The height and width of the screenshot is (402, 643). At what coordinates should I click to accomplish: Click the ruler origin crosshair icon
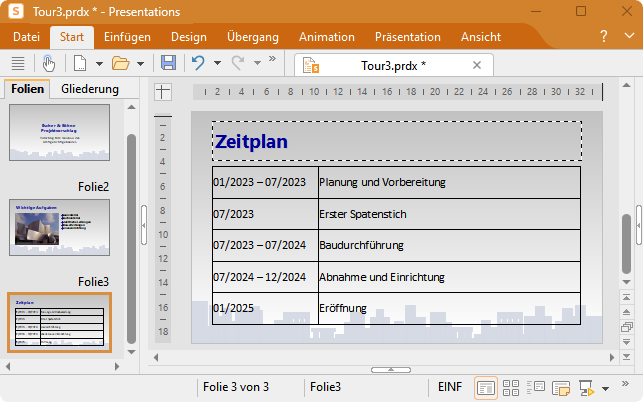coord(163,91)
